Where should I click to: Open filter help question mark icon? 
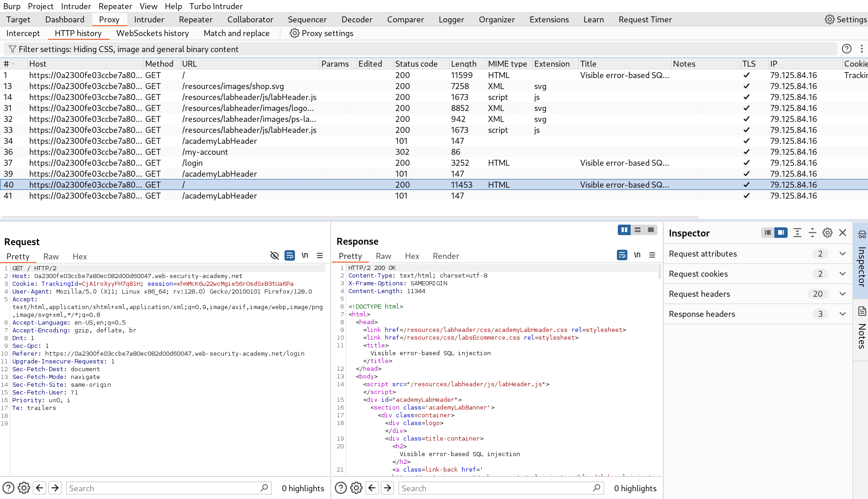point(846,49)
